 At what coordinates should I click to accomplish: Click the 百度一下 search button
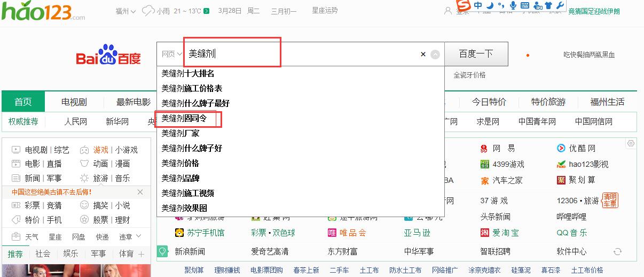[x=476, y=54]
